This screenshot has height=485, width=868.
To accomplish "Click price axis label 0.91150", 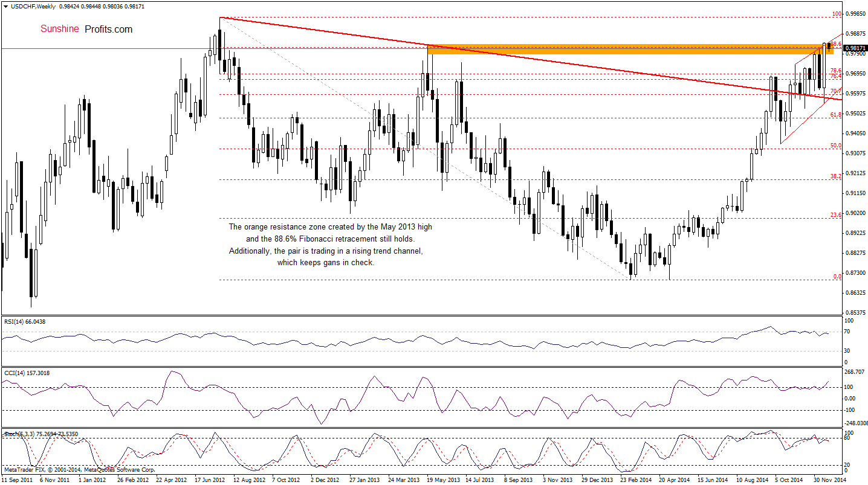I will coord(855,193).
